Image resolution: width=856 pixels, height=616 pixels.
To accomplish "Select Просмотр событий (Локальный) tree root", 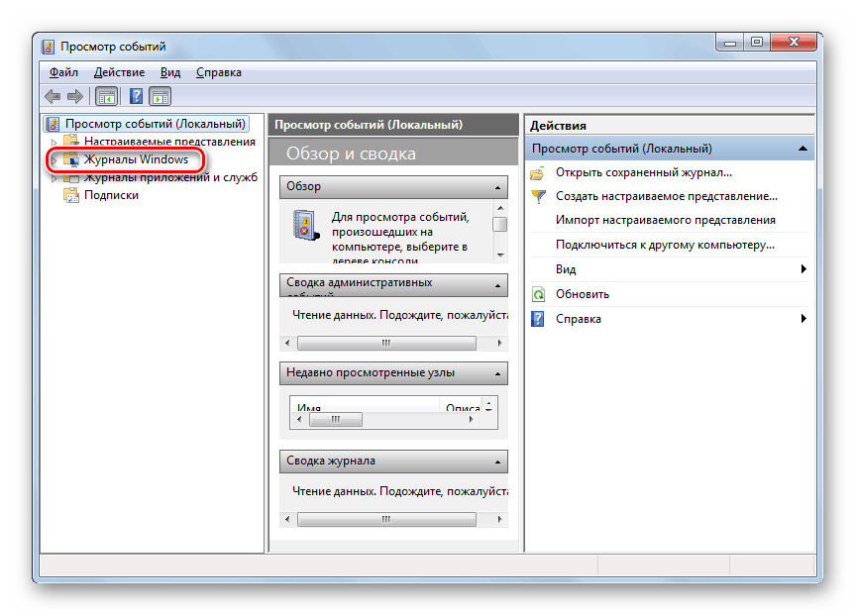I will 155,124.
